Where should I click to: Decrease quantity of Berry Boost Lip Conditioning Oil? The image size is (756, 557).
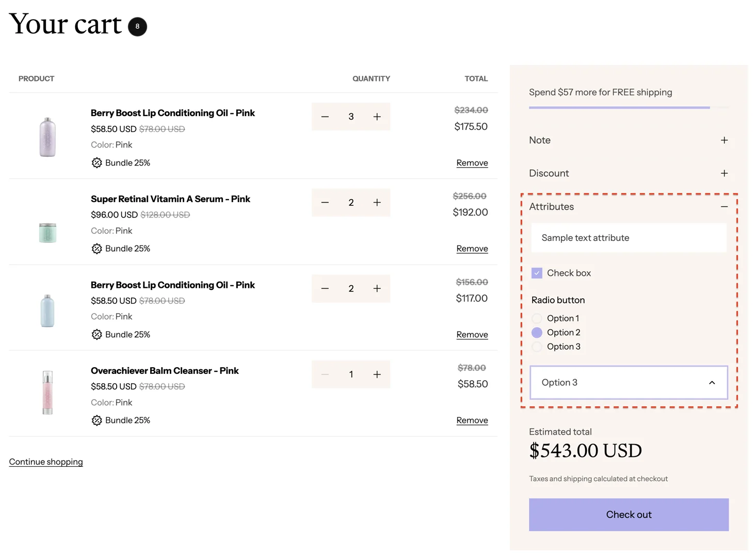pyautogui.click(x=325, y=116)
